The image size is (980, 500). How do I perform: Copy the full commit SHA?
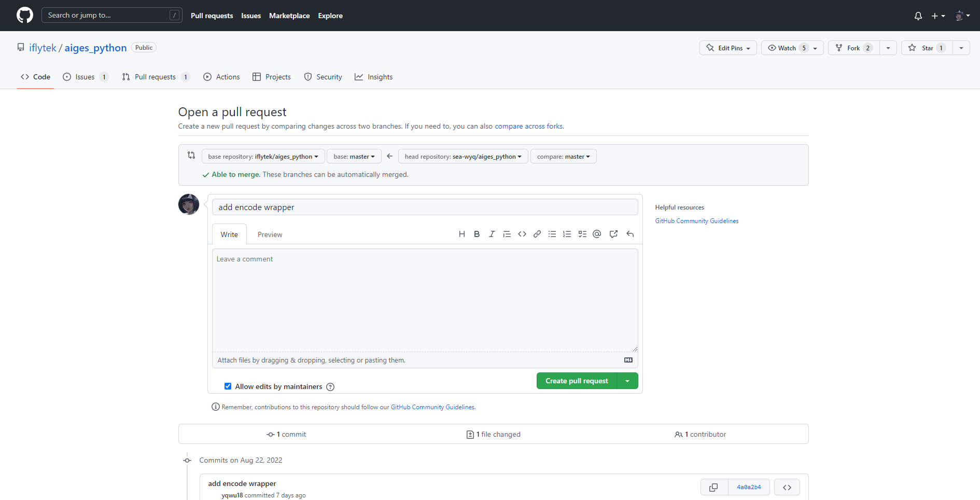pos(714,488)
